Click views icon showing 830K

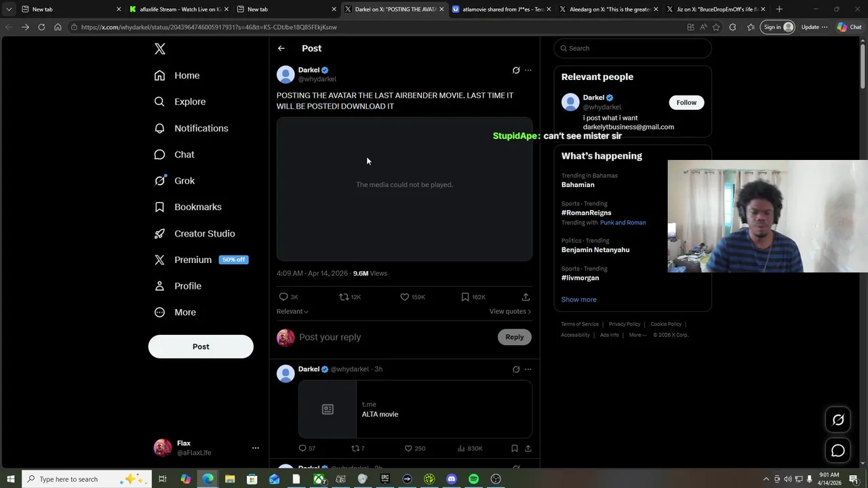pos(461,448)
